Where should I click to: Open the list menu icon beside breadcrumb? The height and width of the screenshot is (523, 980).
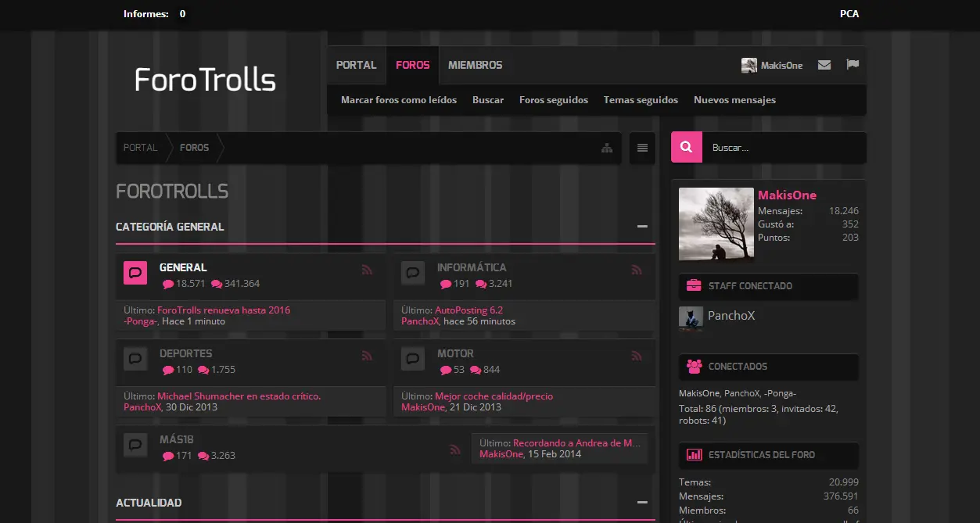[642, 148]
